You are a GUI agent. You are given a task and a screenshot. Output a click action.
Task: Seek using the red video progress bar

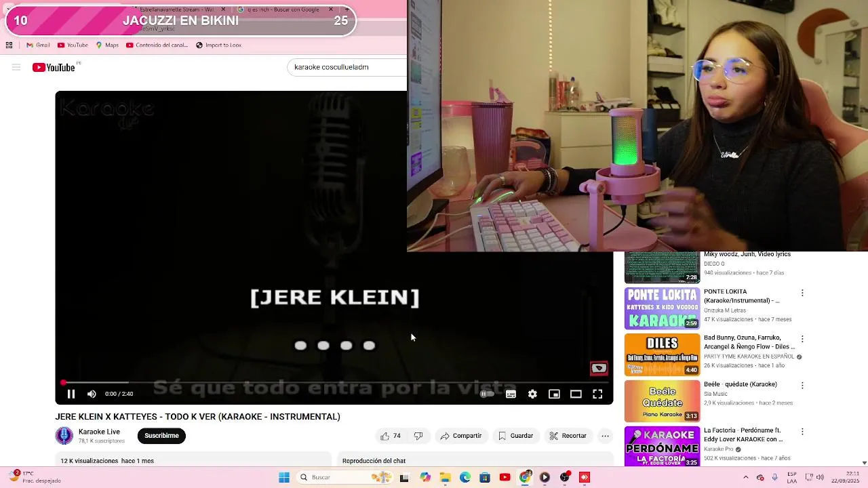334,383
